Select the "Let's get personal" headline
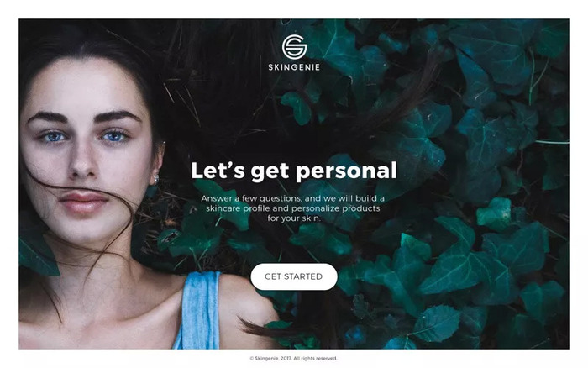 [294, 171]
